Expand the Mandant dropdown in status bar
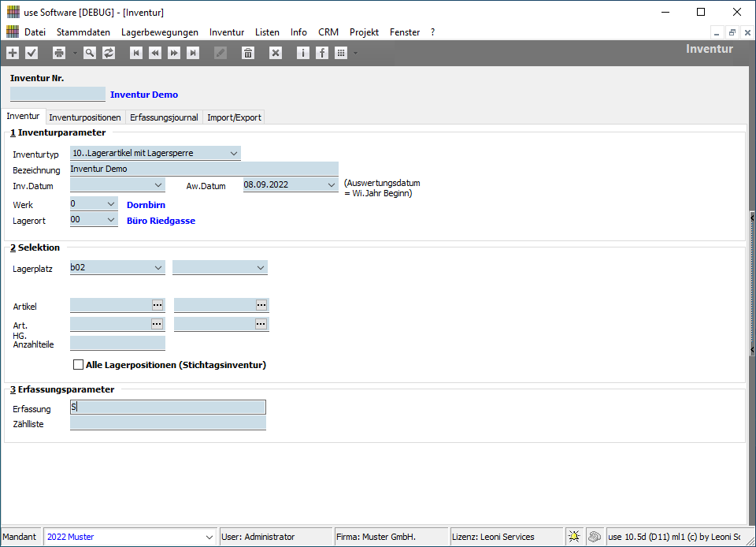 (209, 537)
